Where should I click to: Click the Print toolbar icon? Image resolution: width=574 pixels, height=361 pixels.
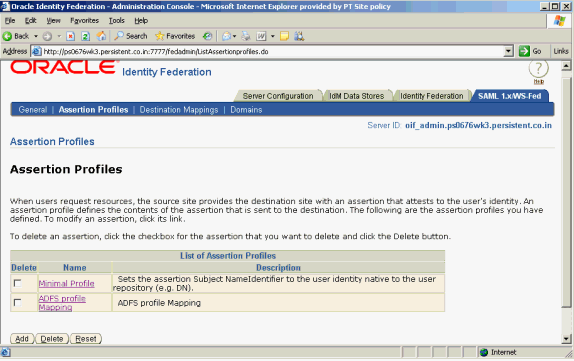(246, 36)
